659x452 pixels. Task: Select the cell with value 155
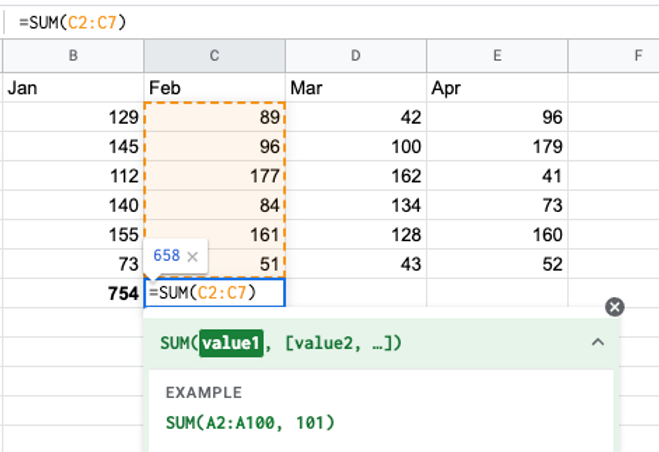click(73, 235)
